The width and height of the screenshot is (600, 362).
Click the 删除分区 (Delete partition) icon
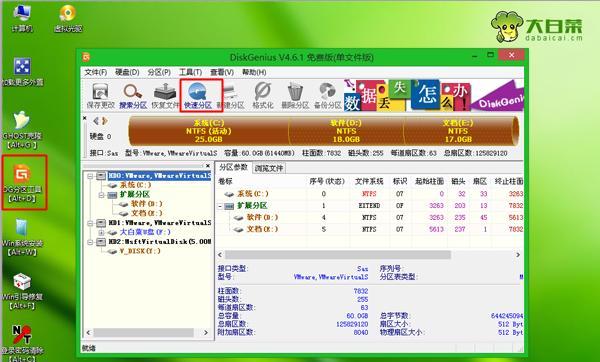click(x=295, y=96)
